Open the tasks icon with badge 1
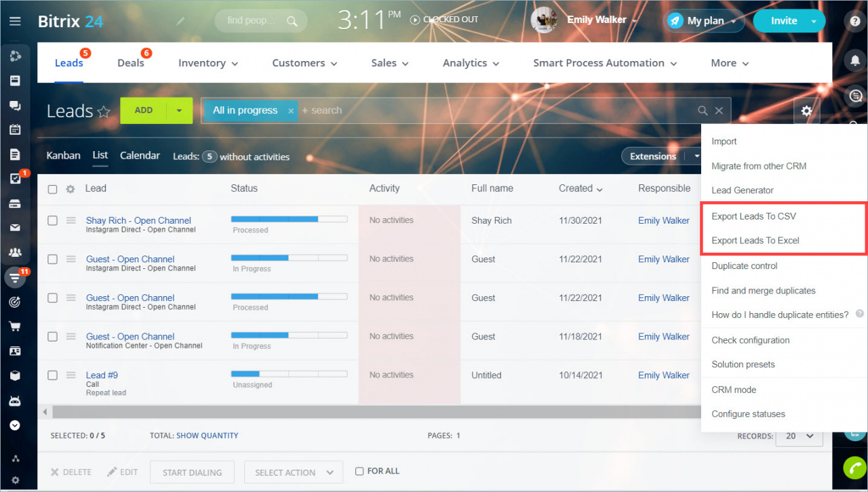868x492 pixels. 15,179
